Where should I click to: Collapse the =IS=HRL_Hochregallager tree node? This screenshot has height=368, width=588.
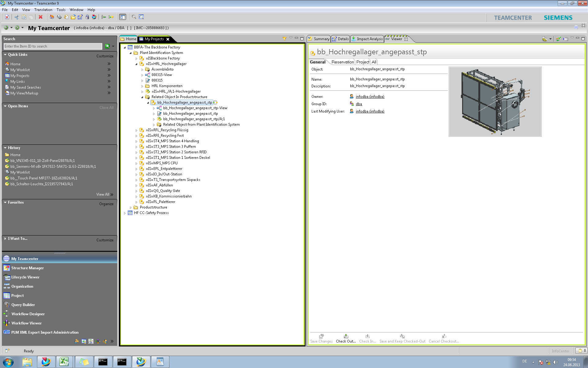[136, 64]
